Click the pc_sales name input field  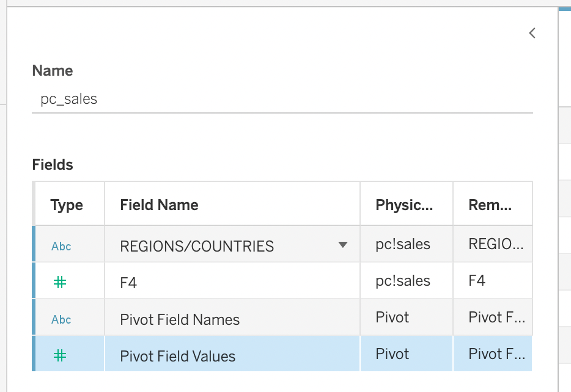tap(281, 100)
